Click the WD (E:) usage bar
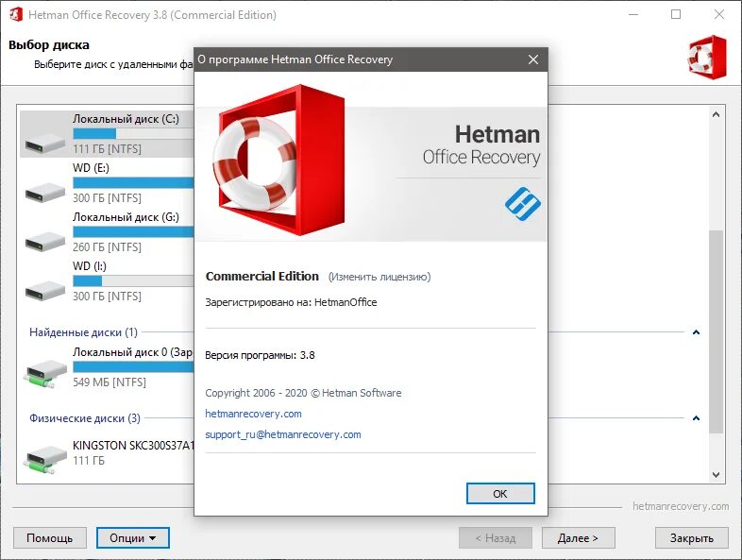The image size is (742, 560). pyautogui.click(x=133, y=182)
